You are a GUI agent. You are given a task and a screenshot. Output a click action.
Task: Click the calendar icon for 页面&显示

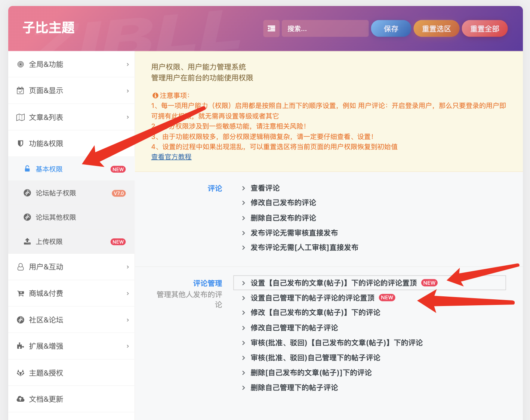(21, 90)
